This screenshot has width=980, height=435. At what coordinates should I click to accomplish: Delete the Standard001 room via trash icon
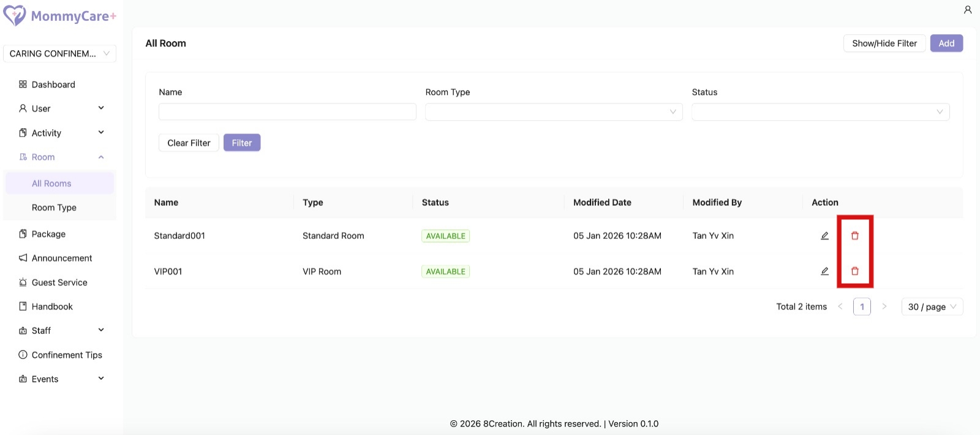pyautogui.click(x=855, y=236)
